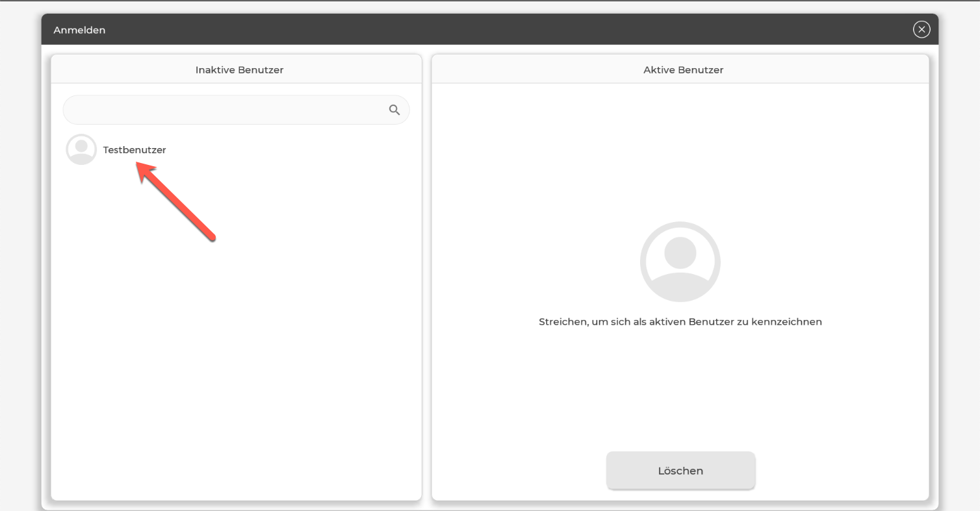The image size is (980, 511).
Task: Click empty space left of the Löschen button
Action: [x=520, y=471]
